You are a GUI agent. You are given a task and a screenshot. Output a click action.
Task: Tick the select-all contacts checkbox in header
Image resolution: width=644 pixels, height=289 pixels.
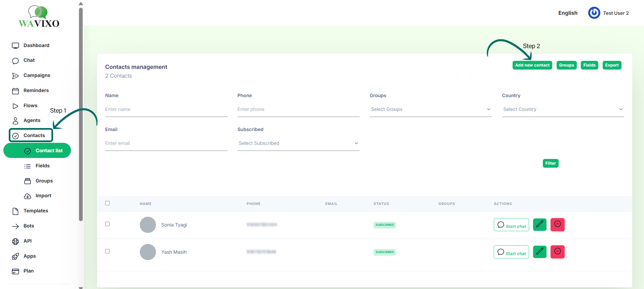108,203
